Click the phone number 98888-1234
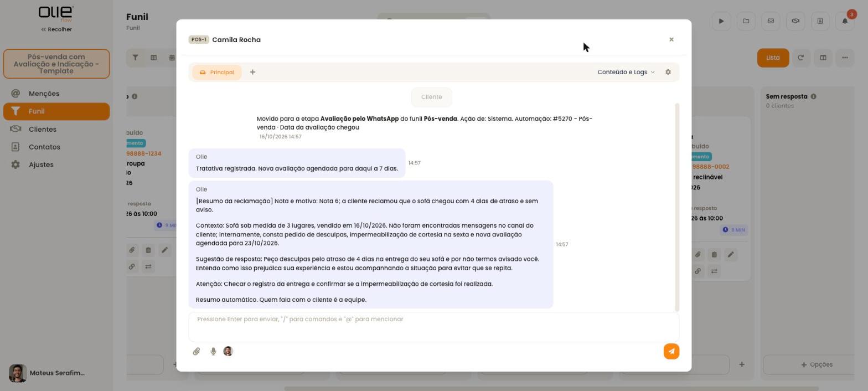This screenshot has height=391, width=868. click(x=144, y=153)
